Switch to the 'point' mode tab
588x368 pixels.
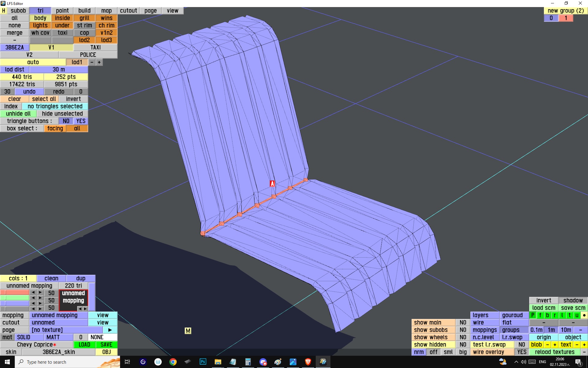(x=62, y=10)
